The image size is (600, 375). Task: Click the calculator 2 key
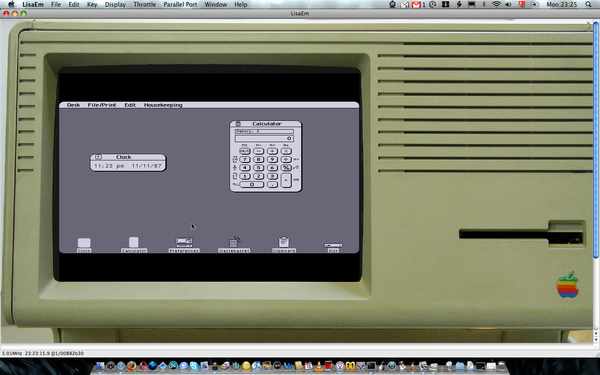click(259, 176)
